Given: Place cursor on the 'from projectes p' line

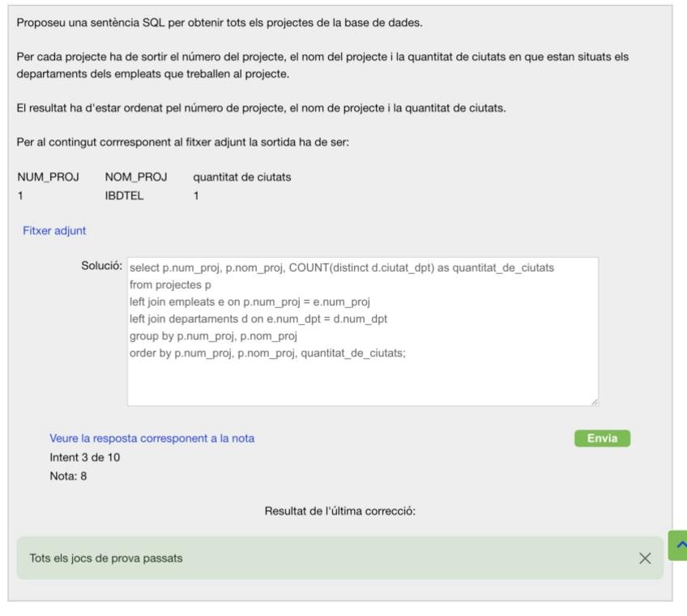Looking at the screenshot, I should click(169, 285).
